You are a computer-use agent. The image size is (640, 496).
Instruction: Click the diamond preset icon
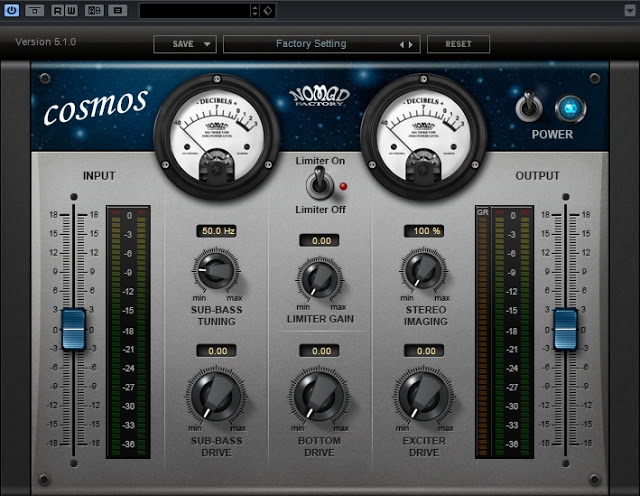(x=269, y=11)
